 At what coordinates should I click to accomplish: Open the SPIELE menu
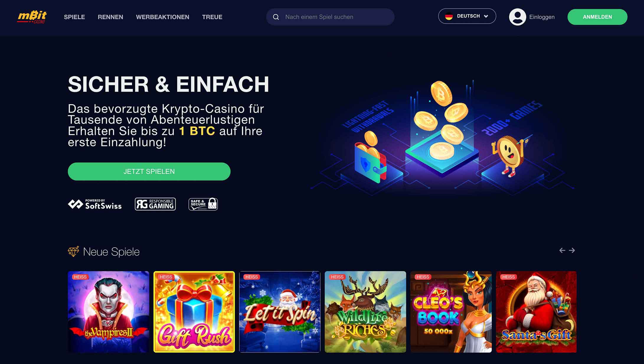coord(74,17)
